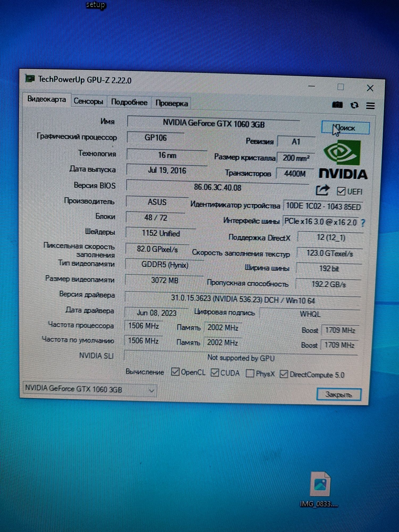The width and height of the screenshot is (399, 532).
Task: Click the BIOS version field 86.06.3C.40.08
Action: [x=218, y=187]
